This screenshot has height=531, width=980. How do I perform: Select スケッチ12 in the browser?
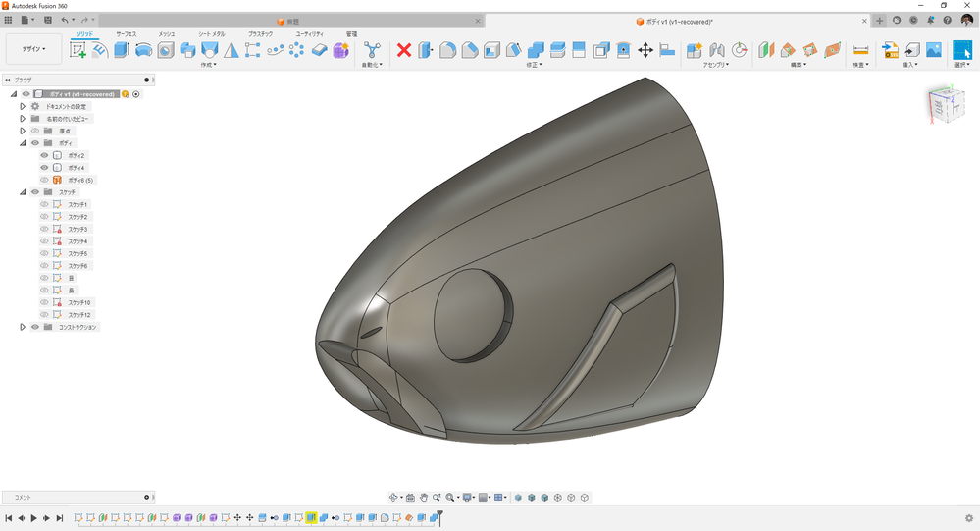click(78, 315)
